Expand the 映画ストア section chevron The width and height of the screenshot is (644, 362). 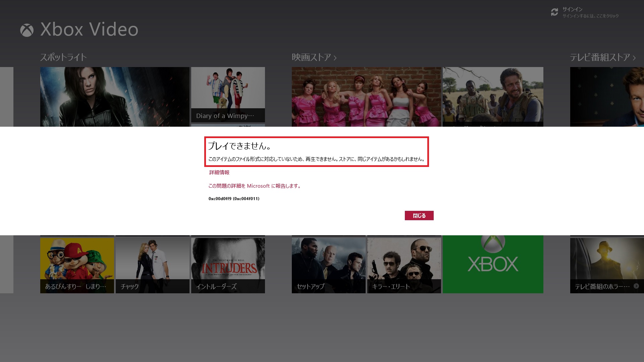click(335, 58)
